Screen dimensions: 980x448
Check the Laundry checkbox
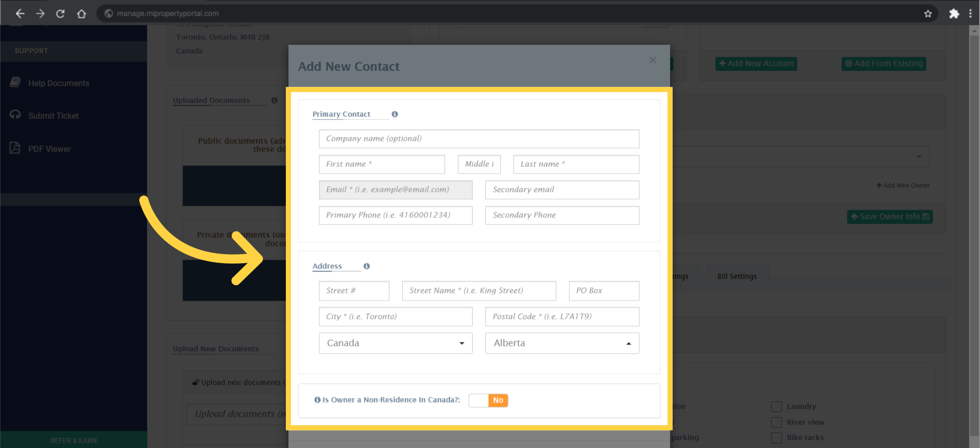pos(776,407)
